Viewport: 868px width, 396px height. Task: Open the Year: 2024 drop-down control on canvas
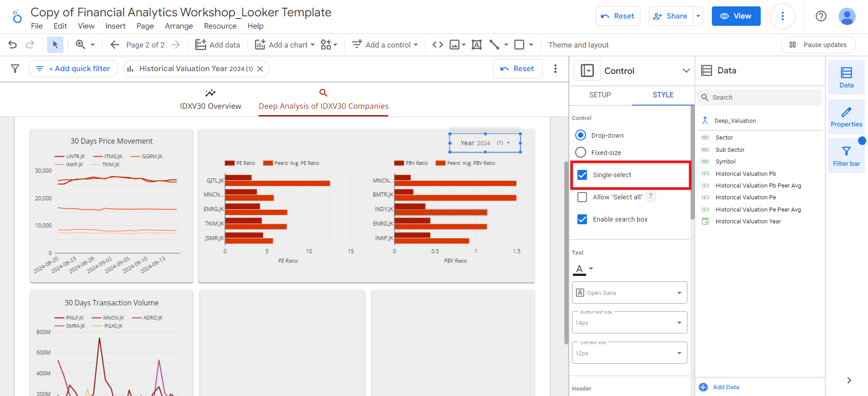(485, 143)
